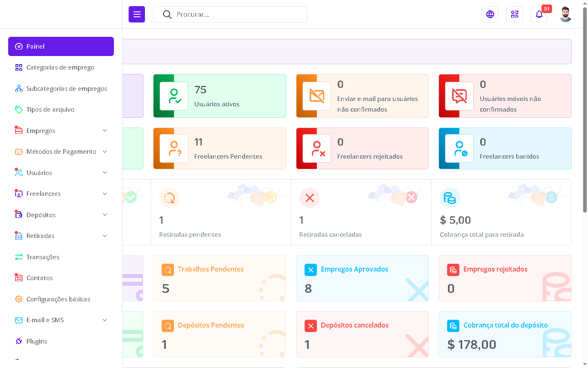Click the Freelancers banidos icon

(459, 148)
